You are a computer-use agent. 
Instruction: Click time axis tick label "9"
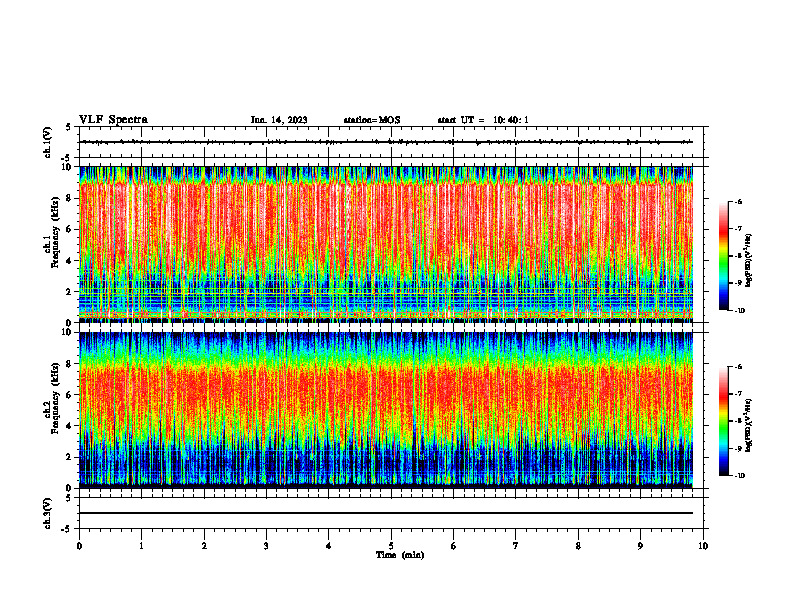[x=640, y=546]
